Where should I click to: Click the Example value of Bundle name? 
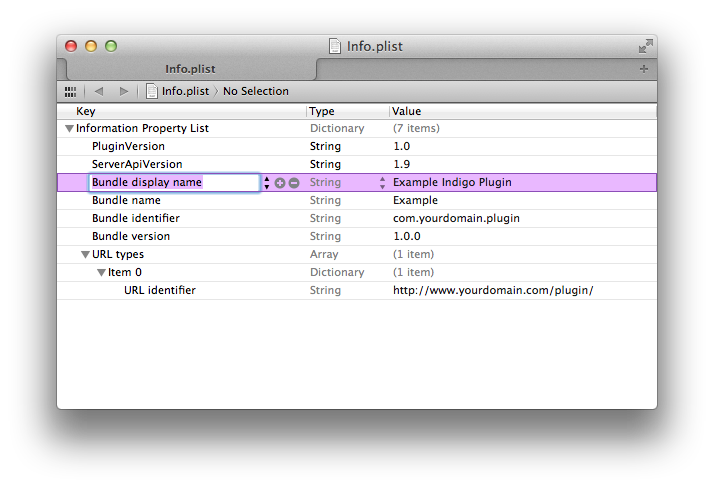[x=415, y=200]
